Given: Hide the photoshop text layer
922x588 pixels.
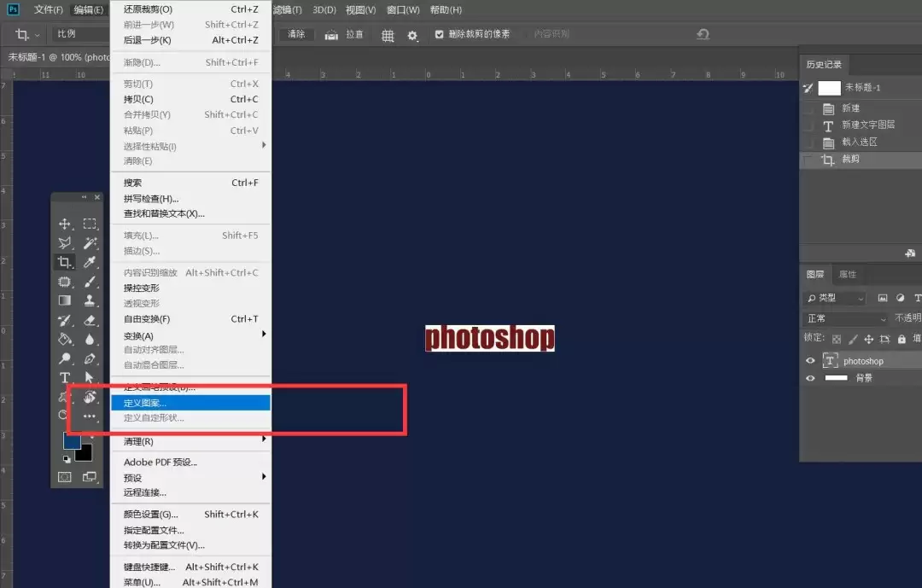Looking at the screenshot, I should [810, 361].
